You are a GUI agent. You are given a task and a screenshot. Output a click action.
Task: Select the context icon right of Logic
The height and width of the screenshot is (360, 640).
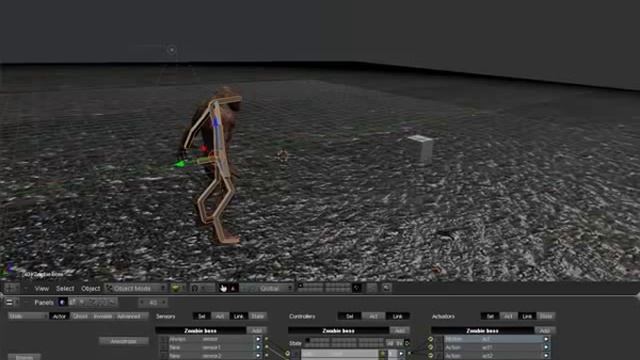click(73, 302)
